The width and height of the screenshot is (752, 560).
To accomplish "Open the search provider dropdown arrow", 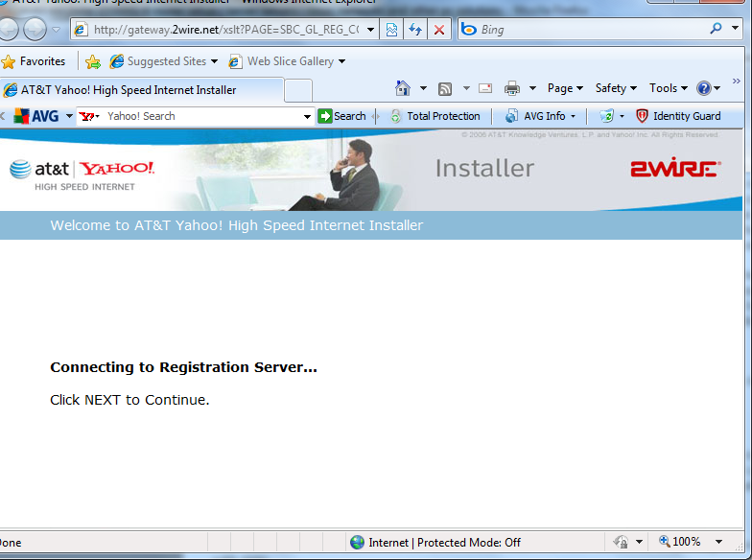I will tap(735, 29).
